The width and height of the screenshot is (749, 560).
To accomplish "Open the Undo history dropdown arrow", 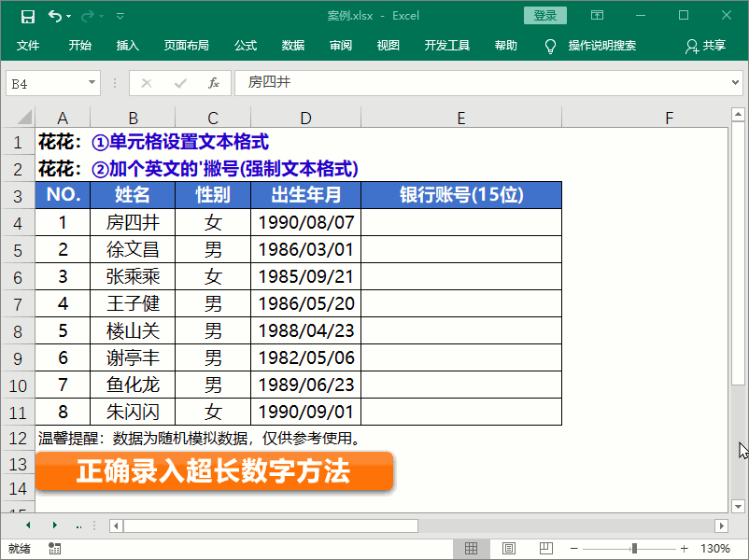I will pyautogui.click(x=69, y=17).
